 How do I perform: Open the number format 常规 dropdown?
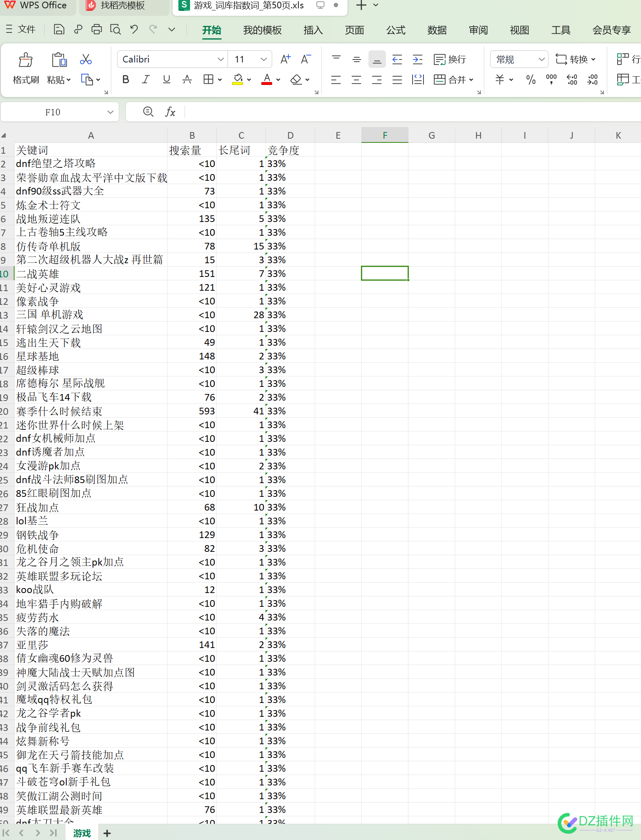tap(541, 60)
